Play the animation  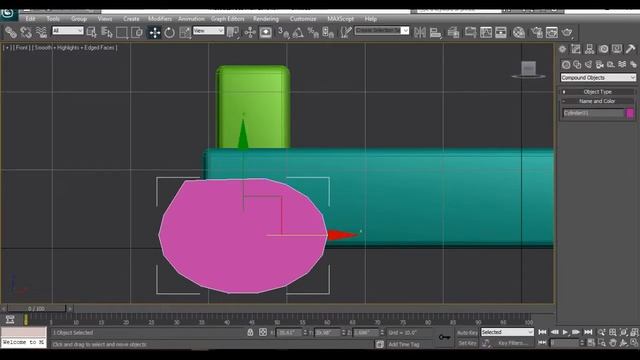pyautogui.click(x=565, y=332)
